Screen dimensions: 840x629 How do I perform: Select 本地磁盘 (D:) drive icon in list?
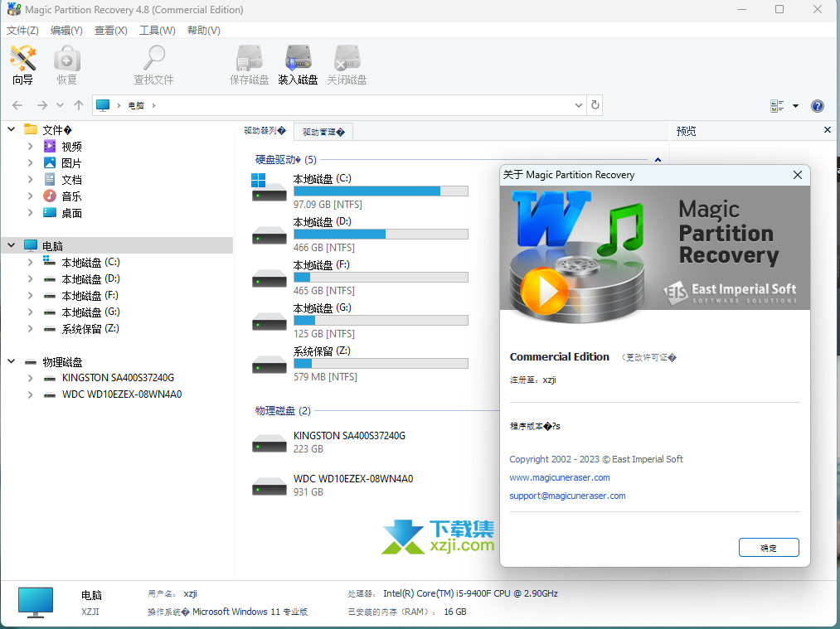click(x=269, y=235)
